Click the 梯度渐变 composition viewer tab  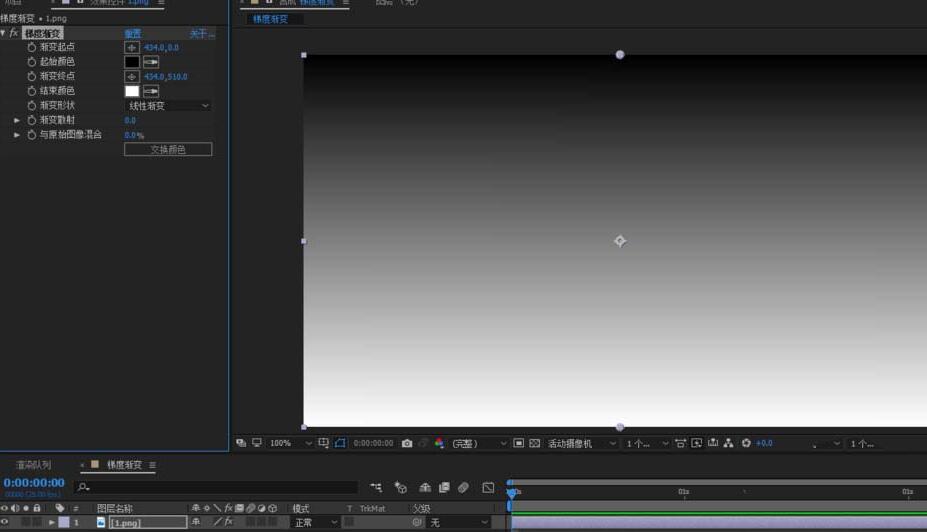[271, 20]
